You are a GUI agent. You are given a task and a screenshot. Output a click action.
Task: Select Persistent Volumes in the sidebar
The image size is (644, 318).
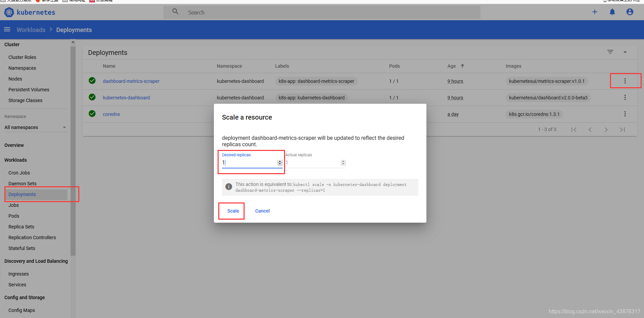tap(29, 90)
